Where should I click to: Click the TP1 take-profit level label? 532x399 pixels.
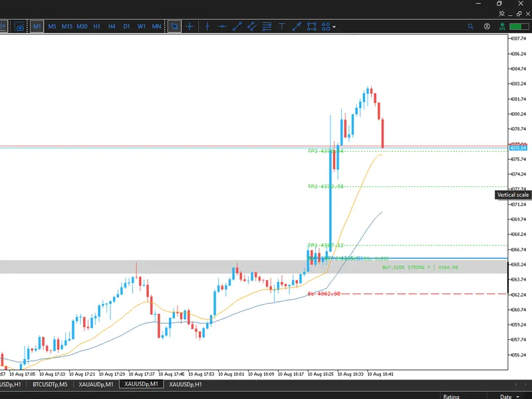pos(325,245)
